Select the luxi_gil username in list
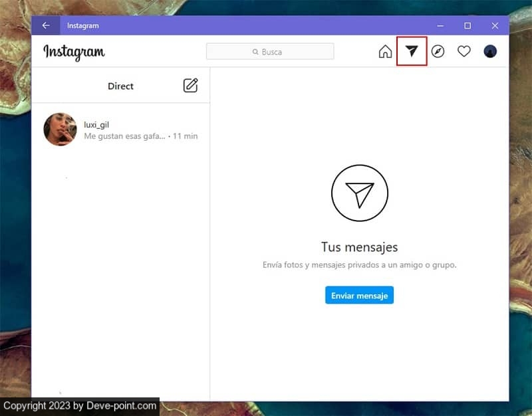Screen dimensions: 532x416 pyautogui.click(x=96, y=124)
